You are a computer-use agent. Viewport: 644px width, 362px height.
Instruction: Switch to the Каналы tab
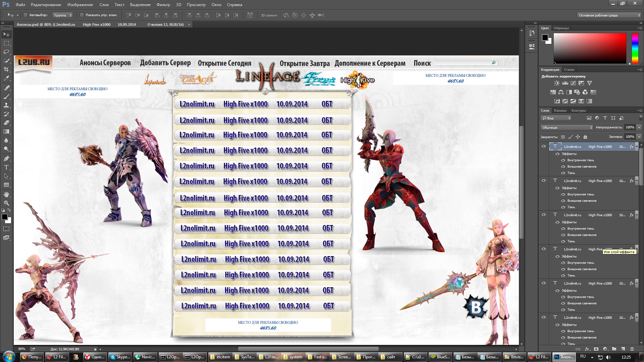[x=560, y=111]
